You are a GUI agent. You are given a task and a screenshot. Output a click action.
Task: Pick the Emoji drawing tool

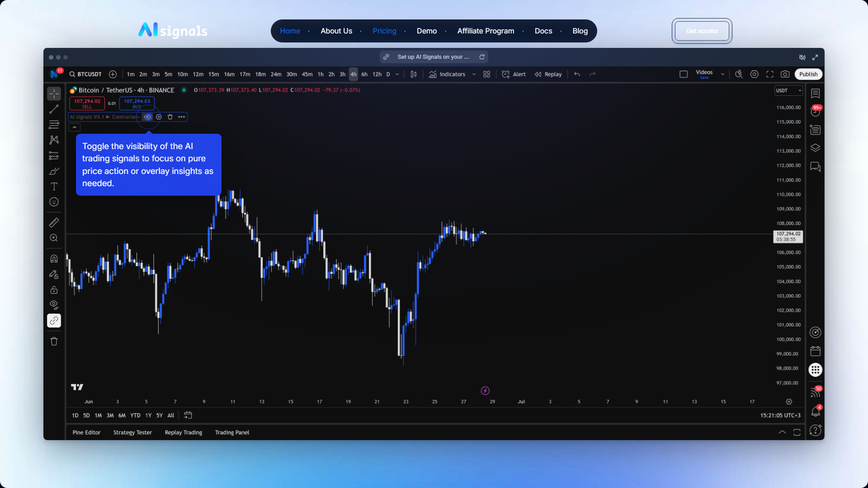[54, 202]
